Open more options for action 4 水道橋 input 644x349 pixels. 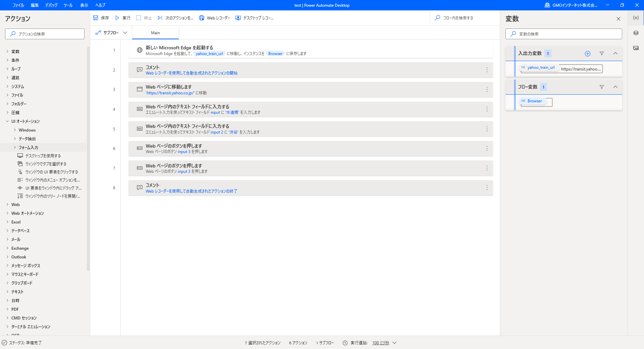pos(487,109)
